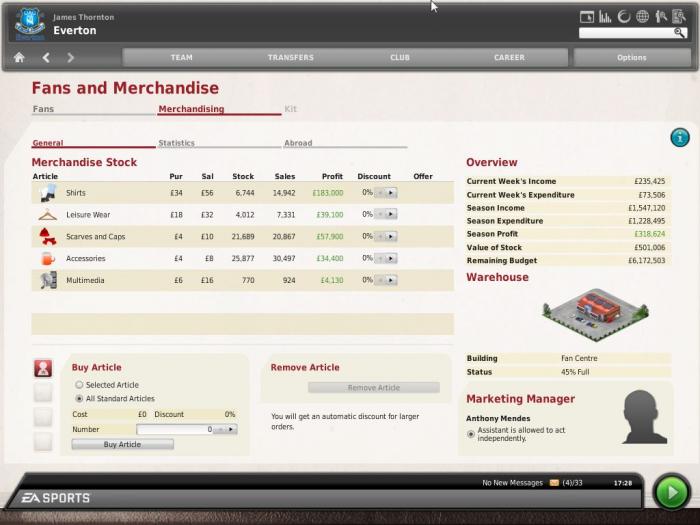Click the Leisure Wear hanger icon
The width and height of the screenshot is (700, 525).
48,215
